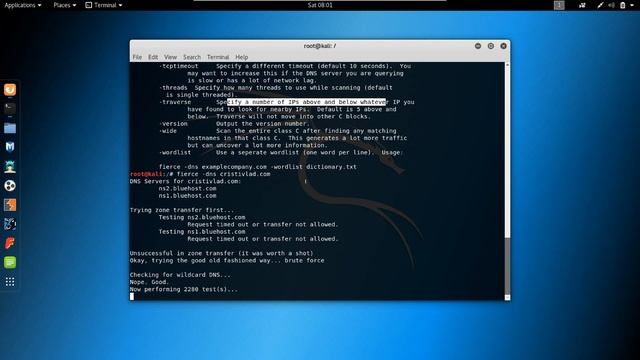Click the battery status icon
This screenshot has width=640, height=360.
pyautogui.click(x=622, y=5)
